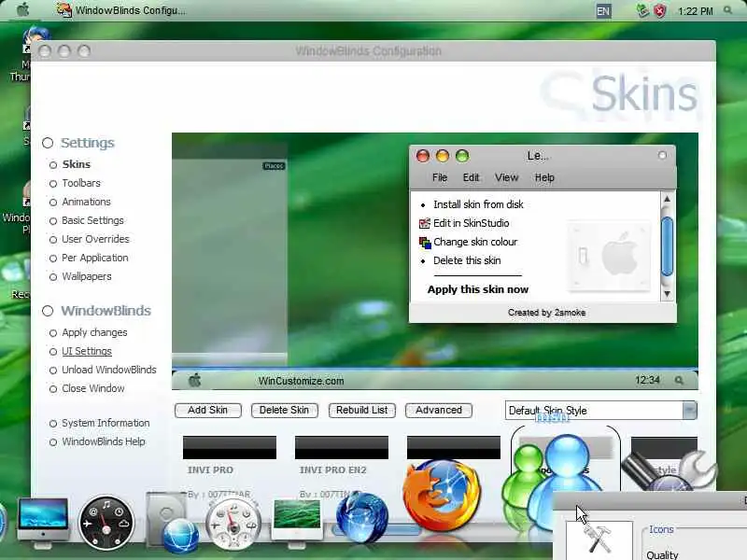Open View menu in preview window
The width and height of the screenshot is (747, 560).
[x=506, y=177]
